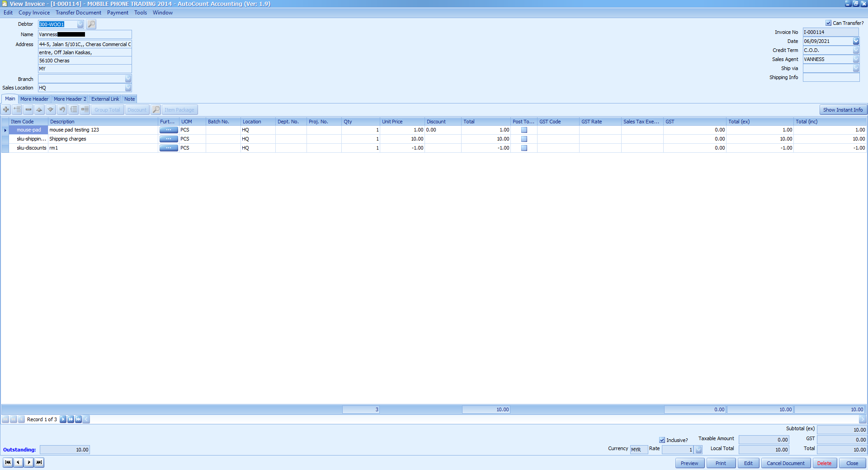868x470 pixels.
Task: Go to the next invoice document
Action: pos(28,462)
